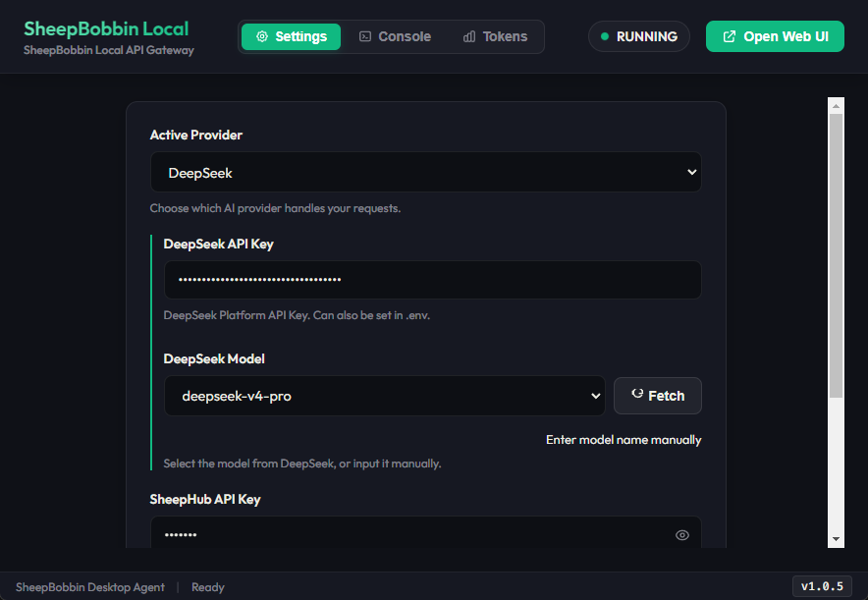Viewport: 868px width, 600px height.
Task: Open the Tokens tab
Action: 495,36
